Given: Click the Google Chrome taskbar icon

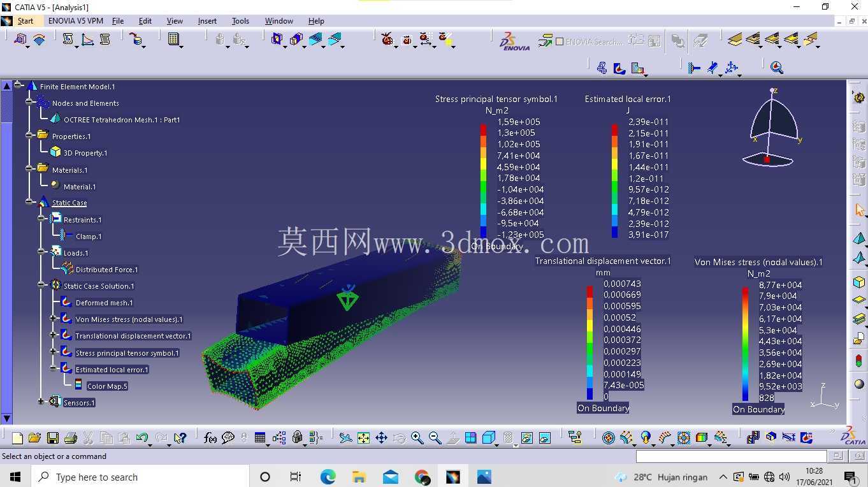Looking at the screenshot, I should pyautogui.click(x=422, y=477).
